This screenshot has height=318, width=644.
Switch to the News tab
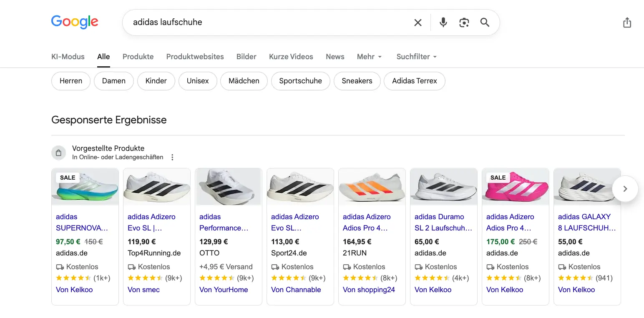tap(335, 57)
